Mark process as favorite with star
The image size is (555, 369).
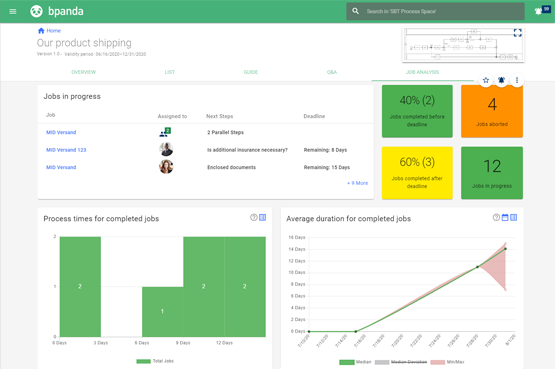[486, 80]
